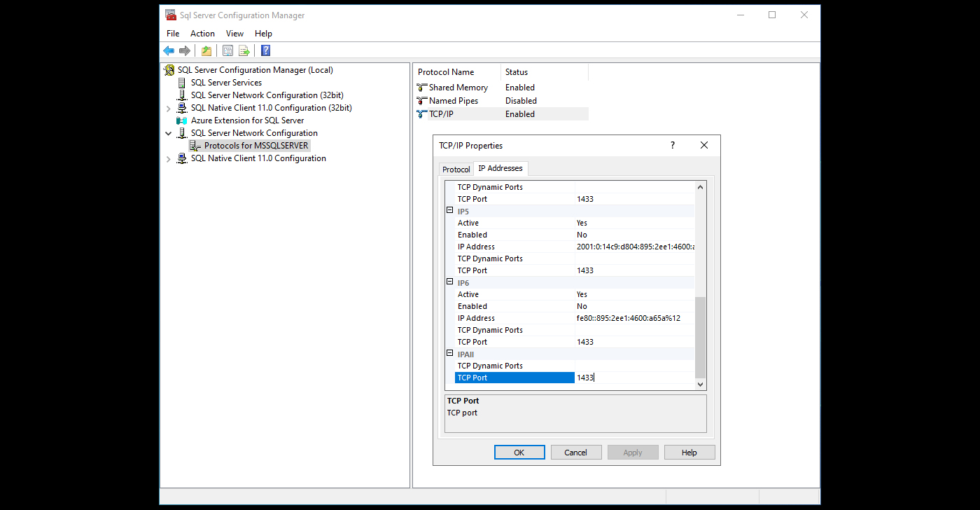Image resolution: width=980 pixels, height=510 pixels.
Task: Click the Cancel button
Action: [x=575, y=453]
